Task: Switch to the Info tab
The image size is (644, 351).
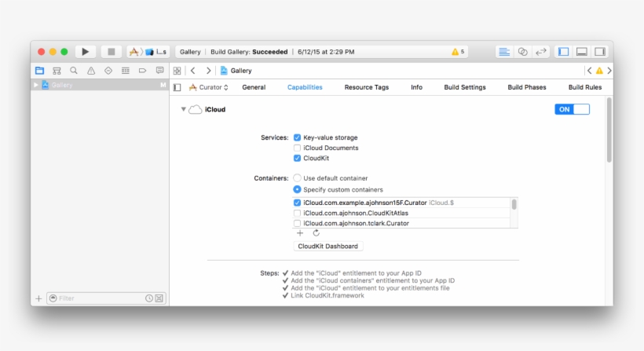Action: tap(416, 87)
